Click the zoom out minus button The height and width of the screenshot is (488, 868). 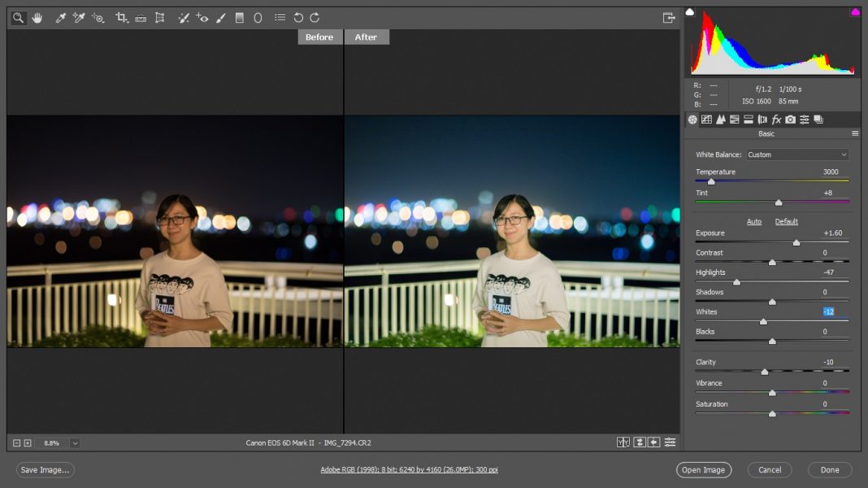tap(16, 443)
